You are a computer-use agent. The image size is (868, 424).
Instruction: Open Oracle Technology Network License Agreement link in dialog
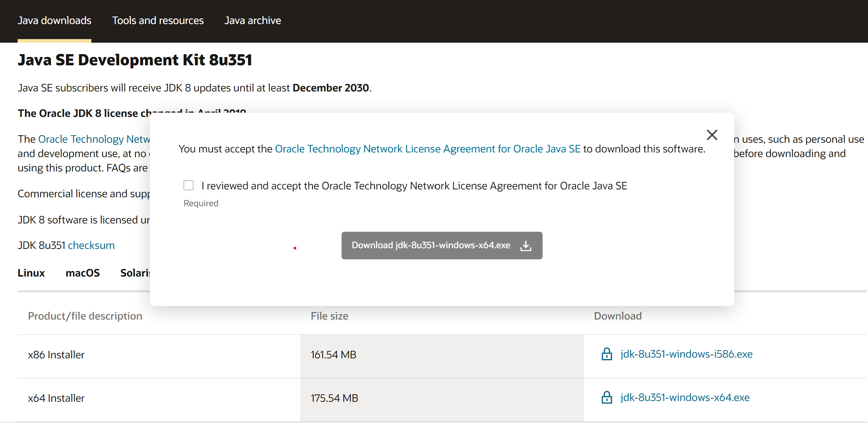tap(428, 149)
